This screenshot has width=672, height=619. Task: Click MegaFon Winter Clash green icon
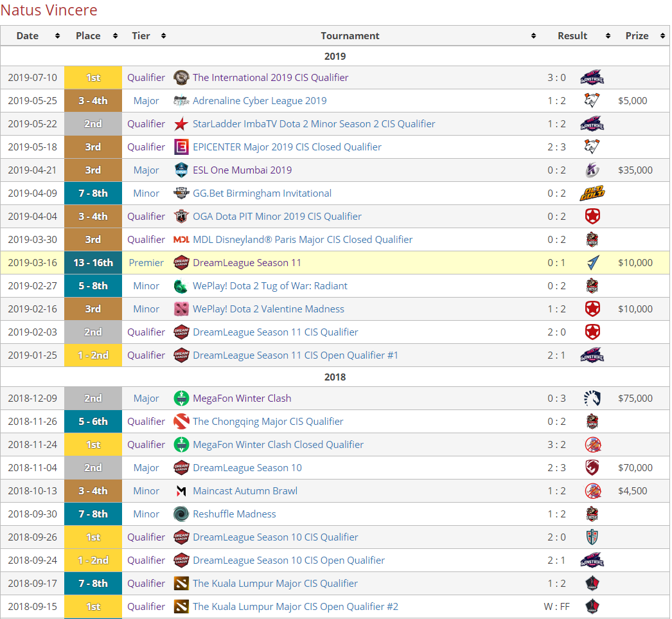[x=181, y=399]
